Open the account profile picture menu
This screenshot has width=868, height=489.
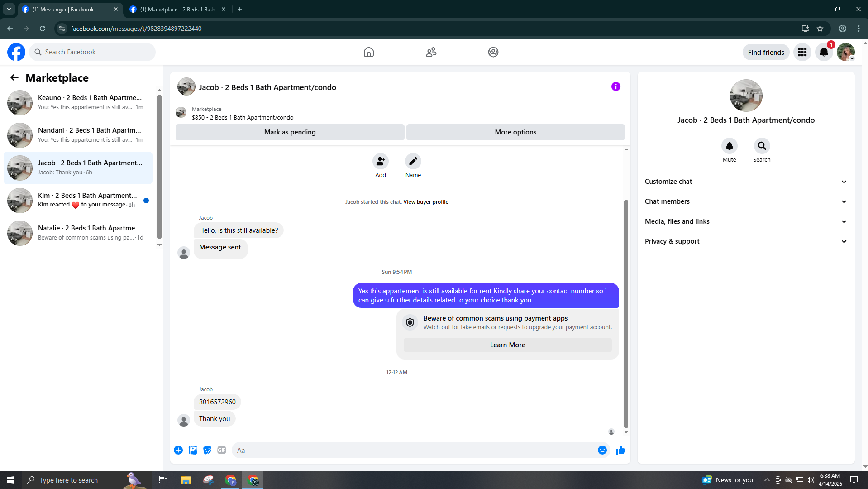pos(846,52)
